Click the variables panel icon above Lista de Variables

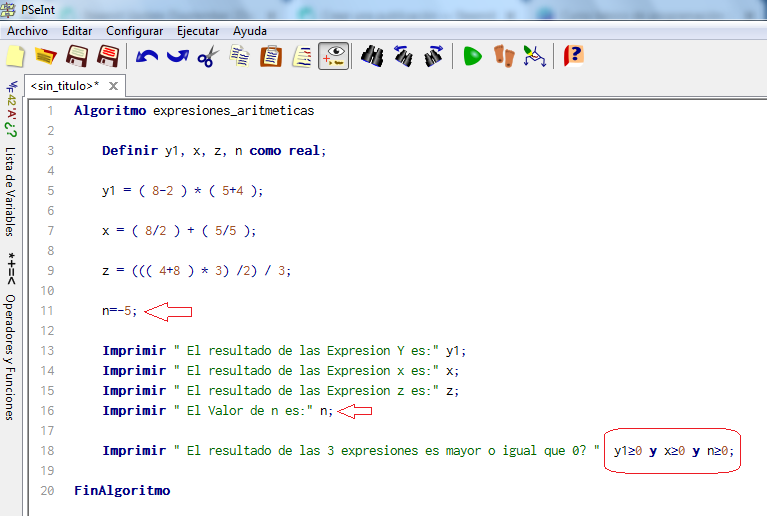click(11, 109)
